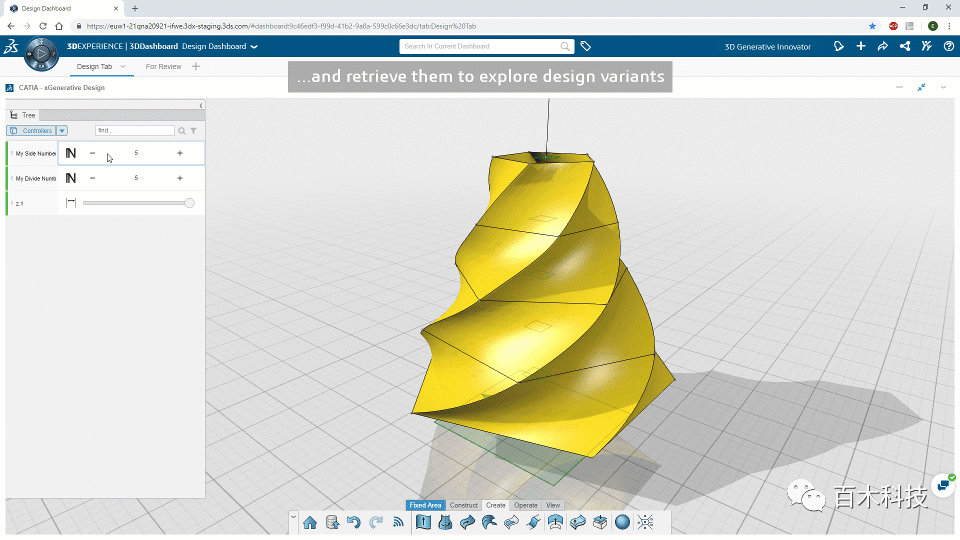The image size is (960, 540).
Task: Click the tag icon beside search bar
Action: click(x=586, y=46)
